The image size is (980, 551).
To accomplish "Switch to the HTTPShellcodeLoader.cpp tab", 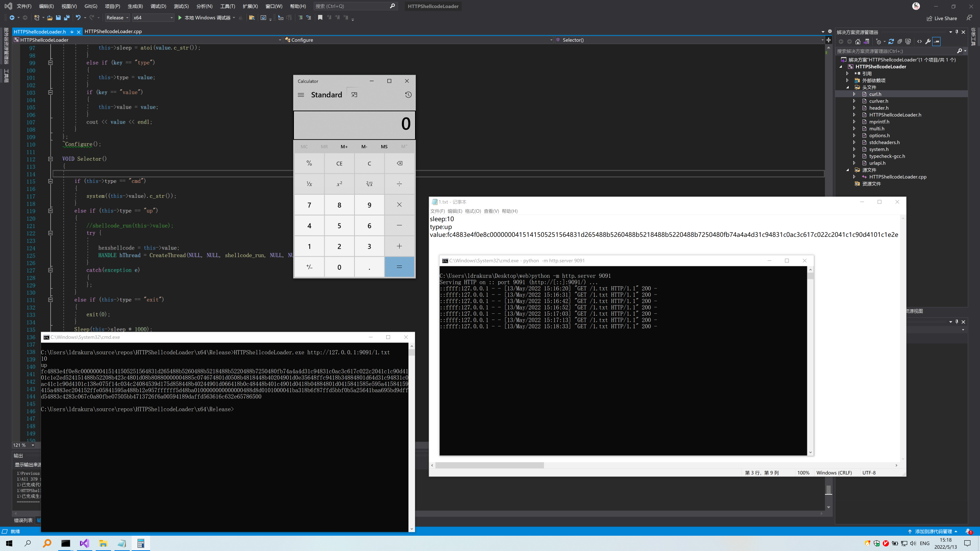I will coord(113,31).
